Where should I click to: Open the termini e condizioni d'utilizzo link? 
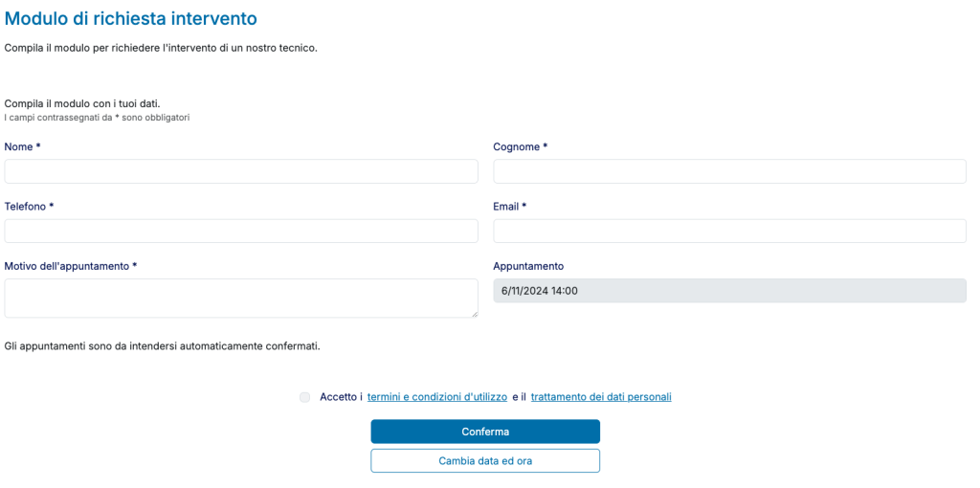(437, 397)
